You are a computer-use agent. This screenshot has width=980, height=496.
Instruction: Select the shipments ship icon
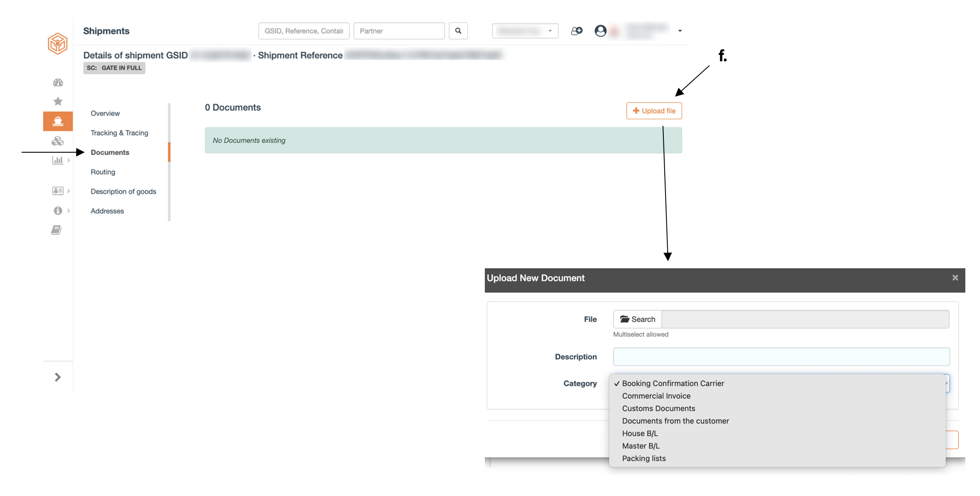coord(58,121)
